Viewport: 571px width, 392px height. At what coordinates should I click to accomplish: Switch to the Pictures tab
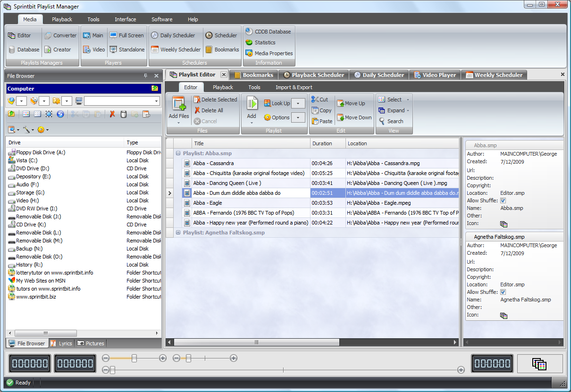91,343
